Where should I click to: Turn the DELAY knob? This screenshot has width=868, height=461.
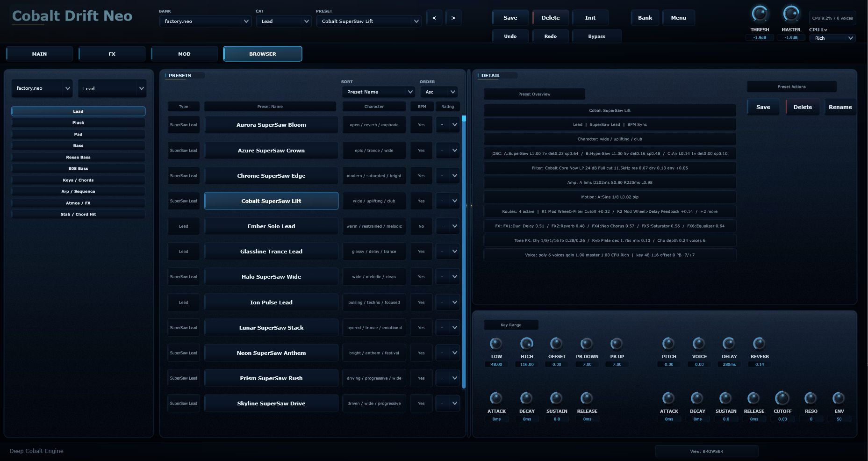pyautogui.click(x=729, y=344)
